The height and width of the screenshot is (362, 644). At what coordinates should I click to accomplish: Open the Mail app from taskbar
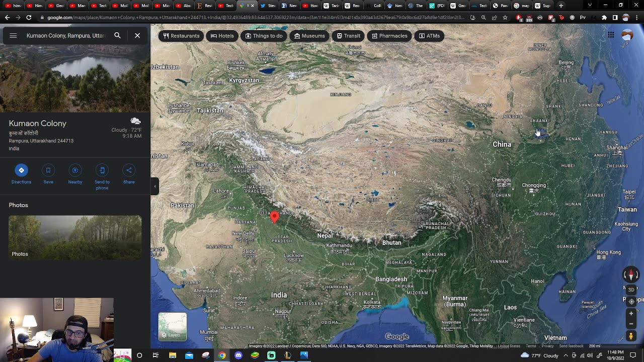tap(189, 355)
